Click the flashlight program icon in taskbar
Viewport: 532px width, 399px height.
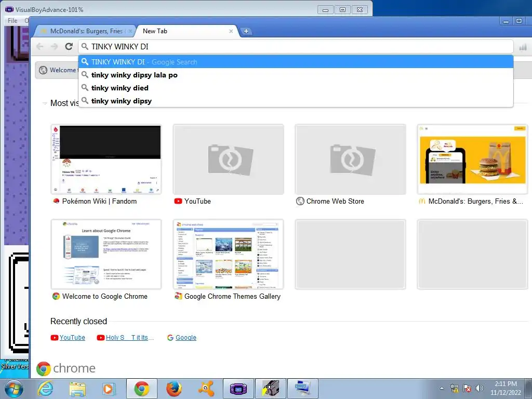tap(270, 389)
